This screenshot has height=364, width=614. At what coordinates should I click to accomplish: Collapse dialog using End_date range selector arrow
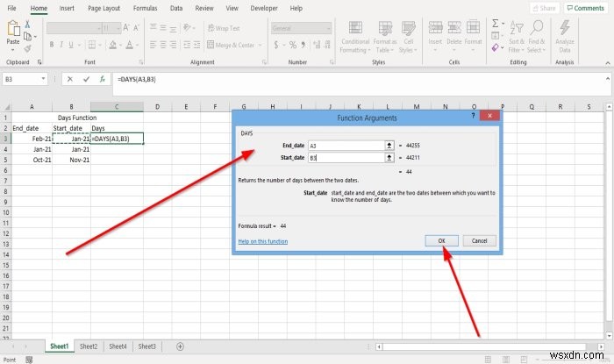pos(389,146)
